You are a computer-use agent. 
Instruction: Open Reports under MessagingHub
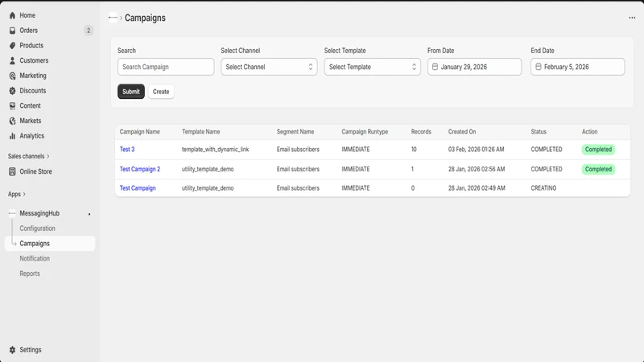pyautogui.click(x=30, y=274)
